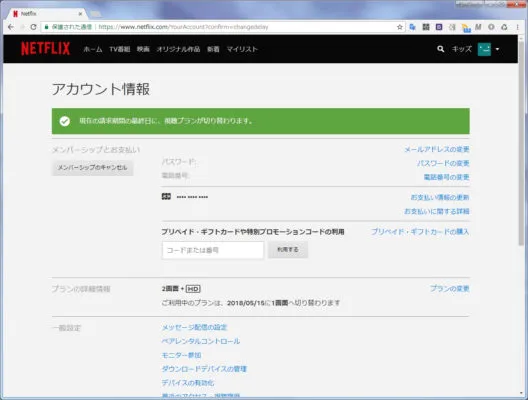Open プリペイド・ギフトカードの購入 link
Image resolution: width=528 pixels, height=400 pixels.
(x=420, y=232)
